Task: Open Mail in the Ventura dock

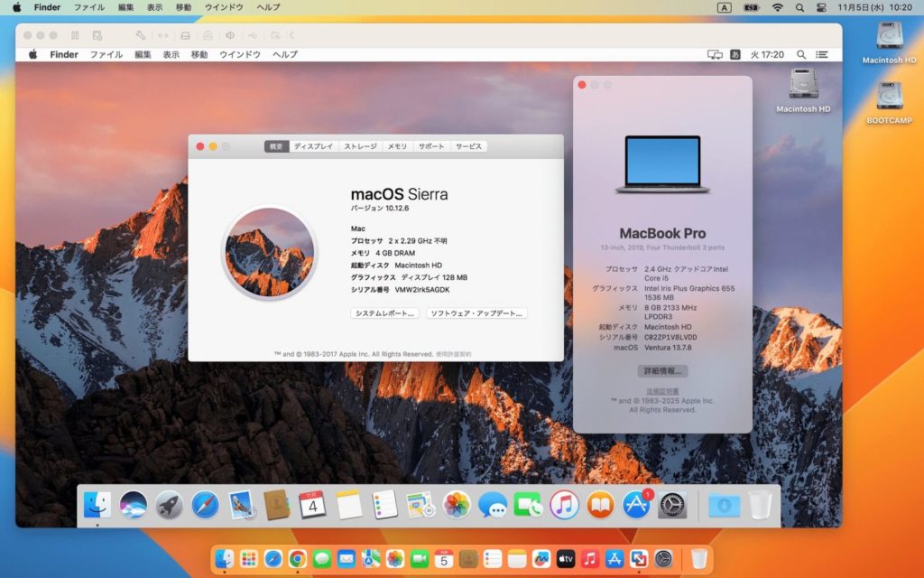Action: [346, 558]
